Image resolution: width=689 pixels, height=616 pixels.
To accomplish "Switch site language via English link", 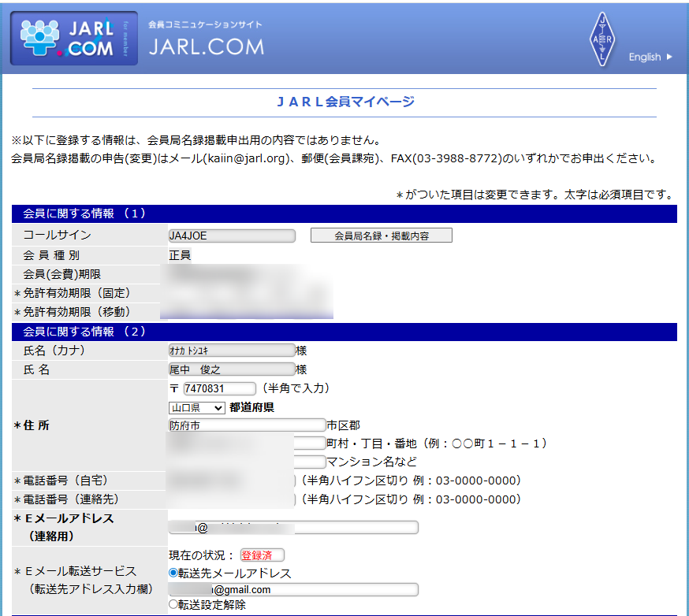I will click(650, 57).
